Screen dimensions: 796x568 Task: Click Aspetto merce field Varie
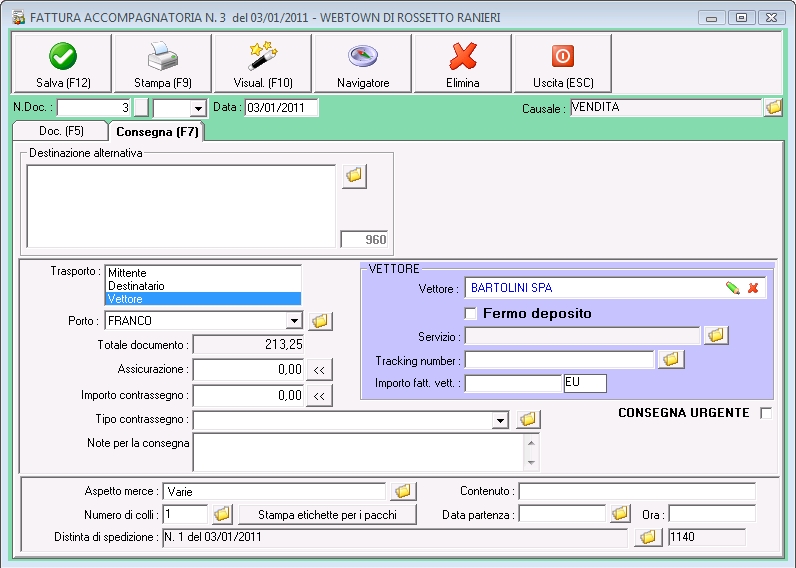(x=275, y=491)
